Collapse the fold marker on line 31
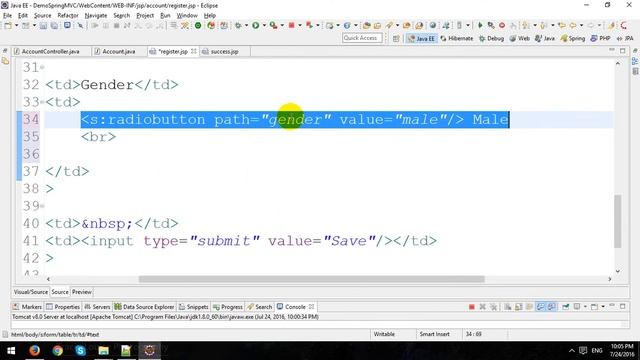Viewport: 640px width, 360px height. [42, 67]
